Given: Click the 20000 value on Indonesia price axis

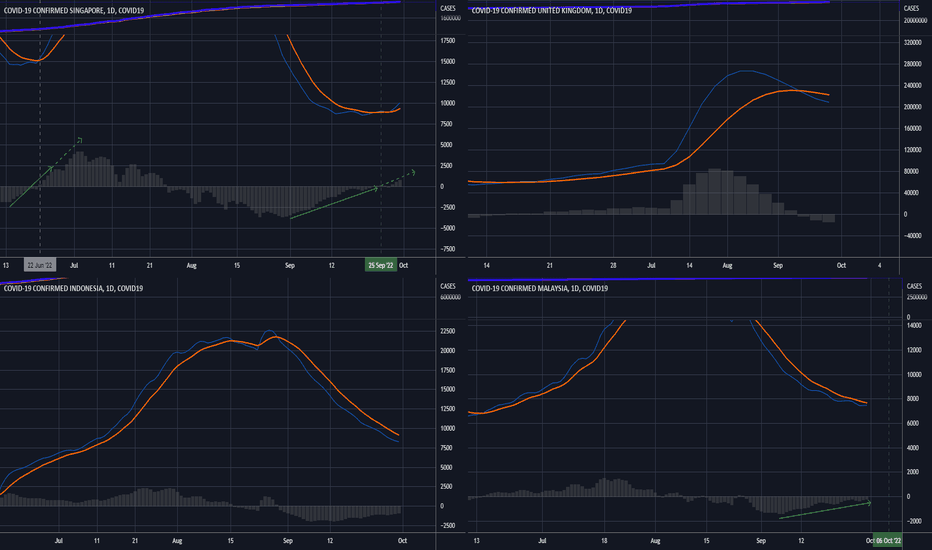Looking at the screenshot, I should pos(448,351).
